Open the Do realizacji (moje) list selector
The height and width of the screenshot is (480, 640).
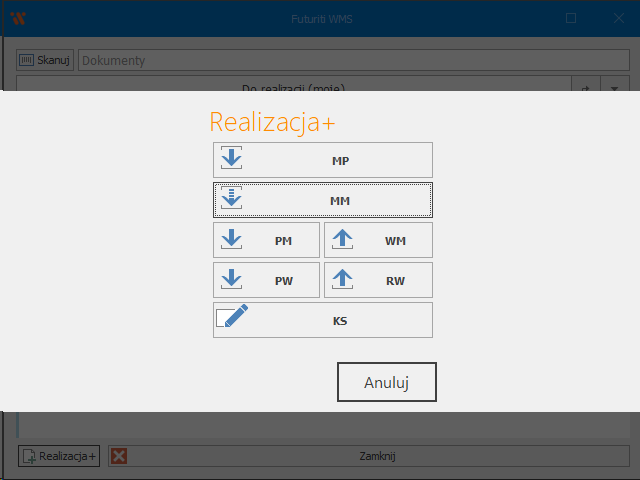pyautogui.click(x=293, y=87)
